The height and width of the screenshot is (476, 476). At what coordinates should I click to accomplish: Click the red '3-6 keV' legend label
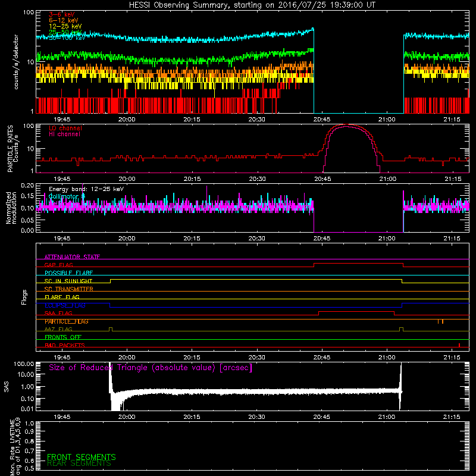62,14
